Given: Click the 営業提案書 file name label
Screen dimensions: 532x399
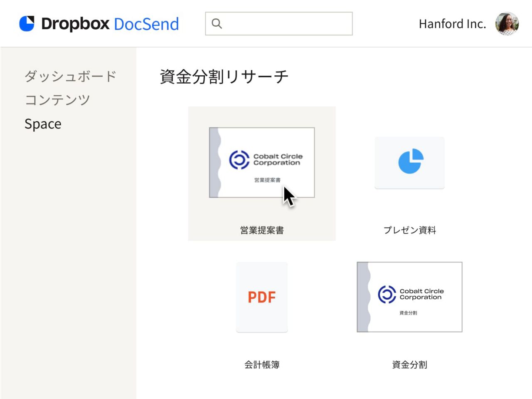Looking at the screenshot, I should tap(262, 230).
